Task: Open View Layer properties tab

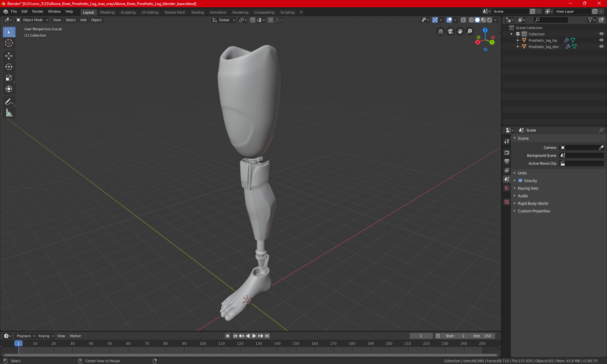Action: [507, 170]
